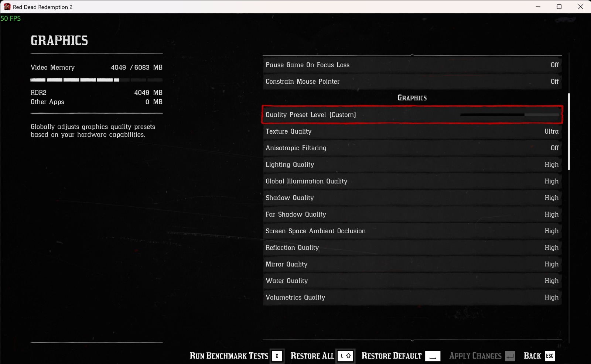Click the settings list vertical scrollbar
Image resolution: width=591 pixels, height=364 pixels.
pos(569,131)
